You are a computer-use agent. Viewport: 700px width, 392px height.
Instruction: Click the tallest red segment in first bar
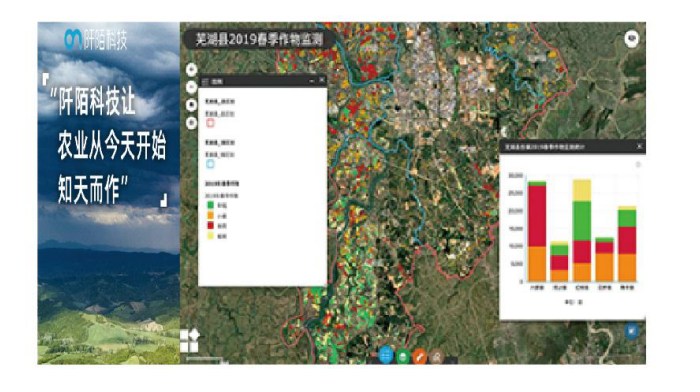[537, 216]
